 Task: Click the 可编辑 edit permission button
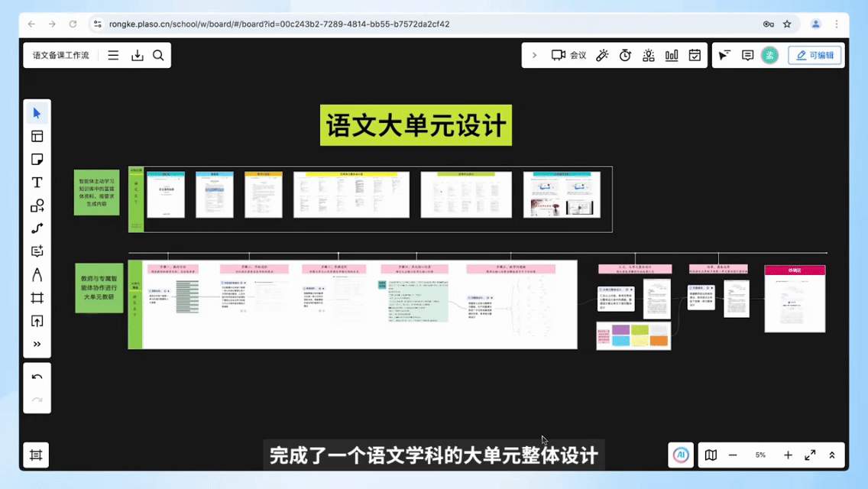tap(815, 55)
